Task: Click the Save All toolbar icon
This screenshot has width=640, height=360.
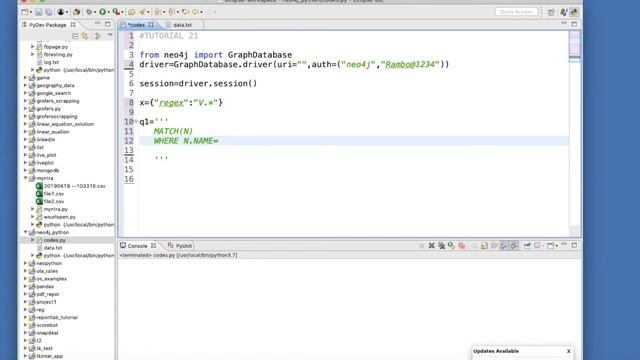Action: (x=49, y=12)
